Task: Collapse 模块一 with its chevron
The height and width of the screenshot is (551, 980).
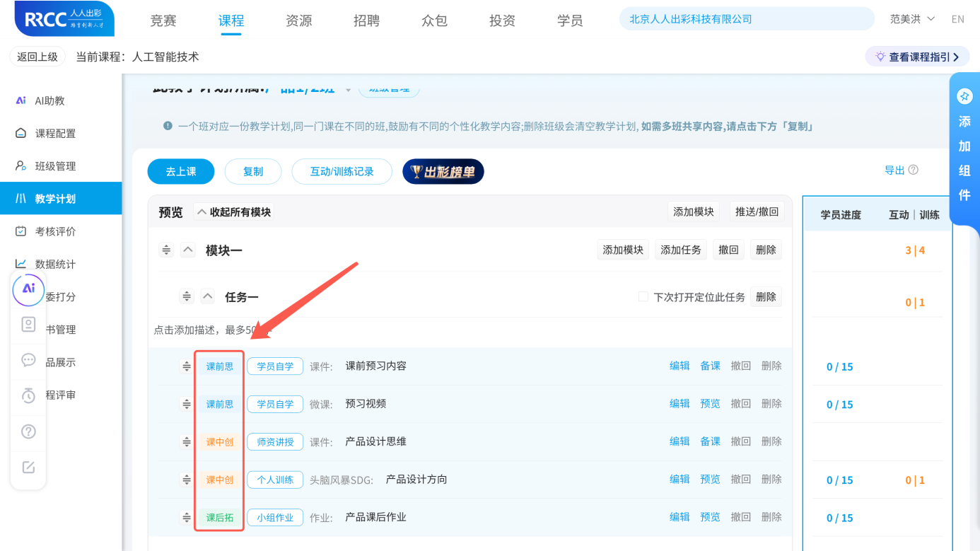Action: 187,250
